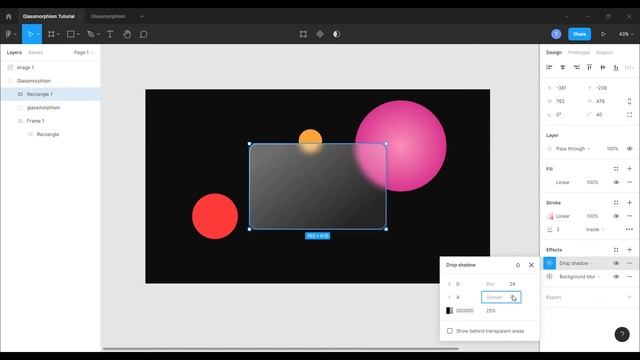Click the Align horizontal centers icon
Viewport: 640px width, 360px height.
pos(562,67)
